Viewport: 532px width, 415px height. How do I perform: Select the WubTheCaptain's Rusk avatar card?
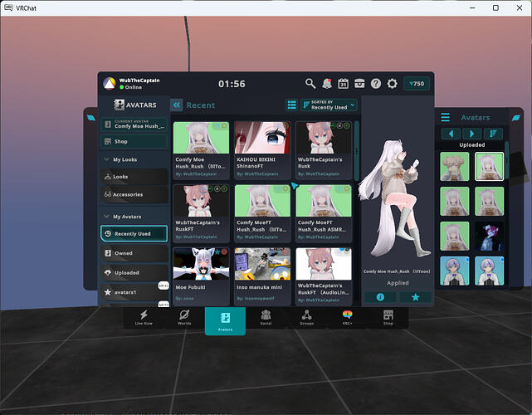324,150
